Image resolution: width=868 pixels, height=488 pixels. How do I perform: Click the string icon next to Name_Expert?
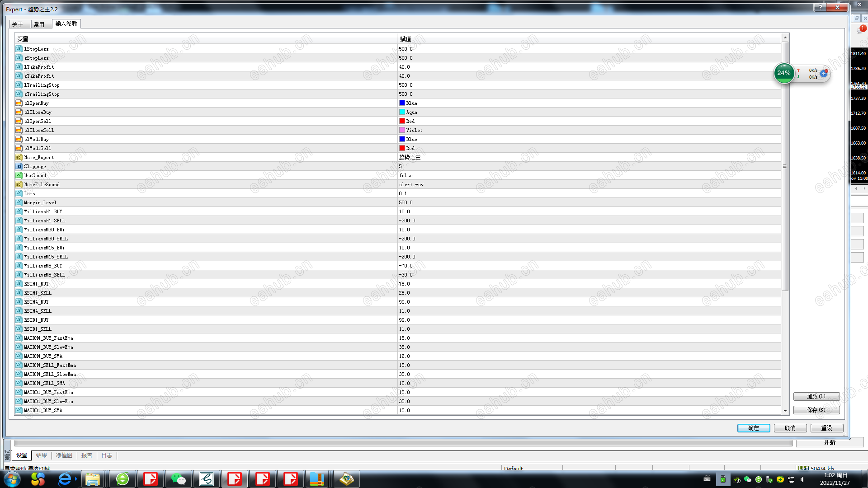click(x=19, y=157)
